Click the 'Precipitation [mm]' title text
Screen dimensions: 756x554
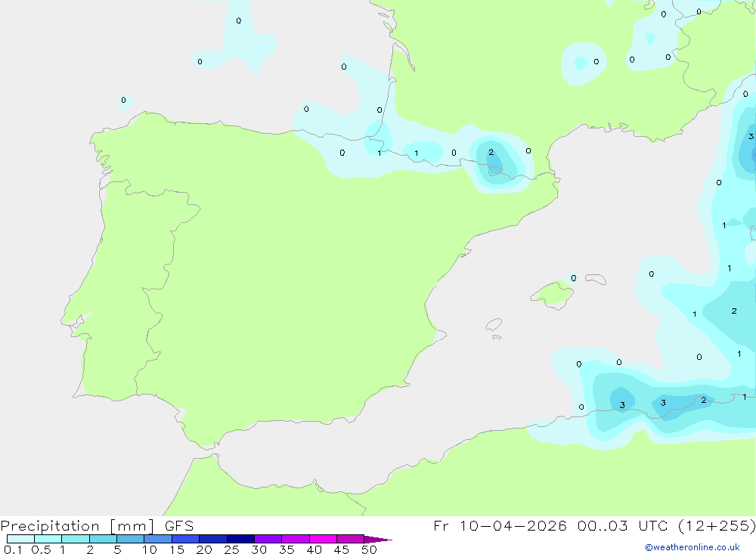coord(77,526)
